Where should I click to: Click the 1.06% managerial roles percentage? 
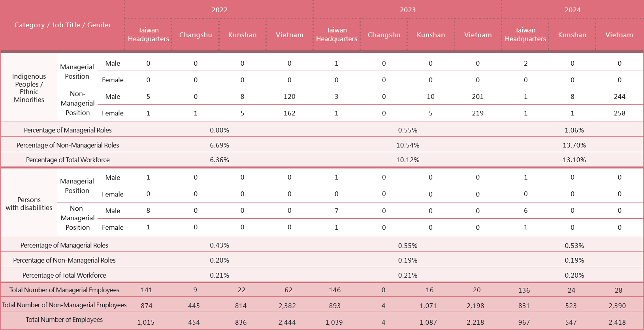click(574, 130)
